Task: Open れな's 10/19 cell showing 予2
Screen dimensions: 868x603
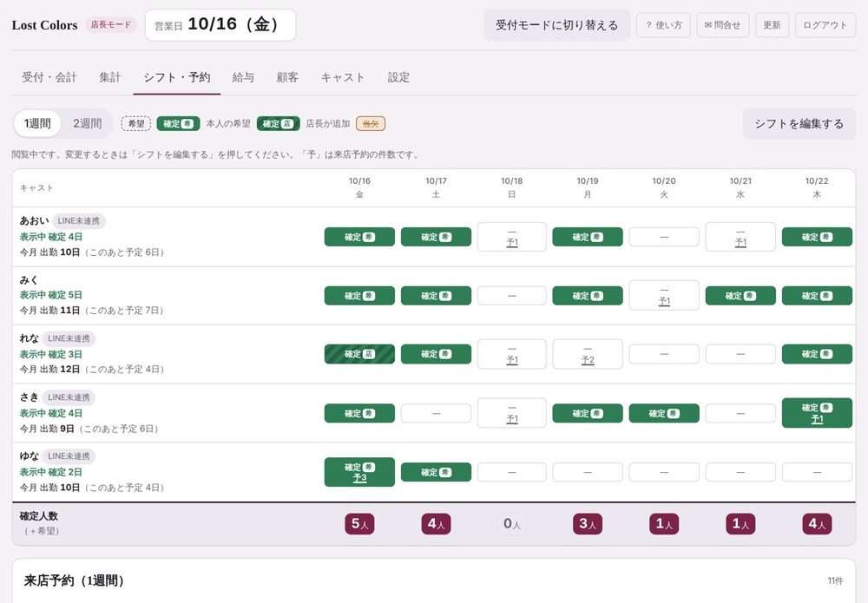Action: (x=588, y=354)
